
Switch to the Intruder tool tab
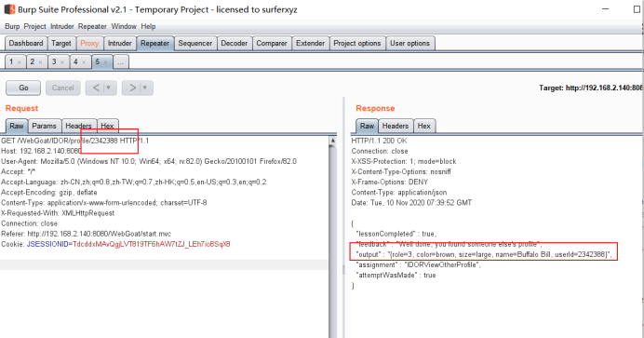[x=119, y=43]
